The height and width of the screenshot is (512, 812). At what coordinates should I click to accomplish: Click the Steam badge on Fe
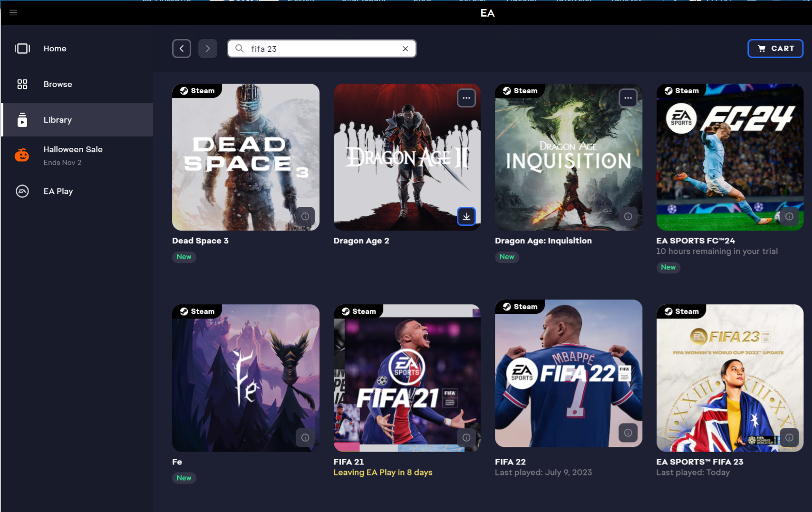coord(197,311)
